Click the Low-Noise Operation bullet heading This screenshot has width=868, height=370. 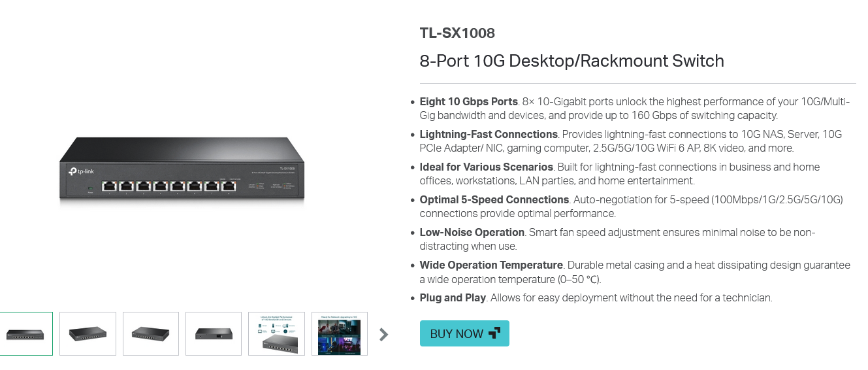coord(472,232)
